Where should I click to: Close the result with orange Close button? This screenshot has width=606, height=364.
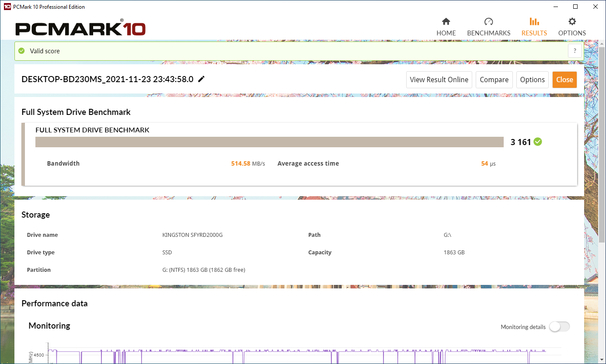click(564, 80)
